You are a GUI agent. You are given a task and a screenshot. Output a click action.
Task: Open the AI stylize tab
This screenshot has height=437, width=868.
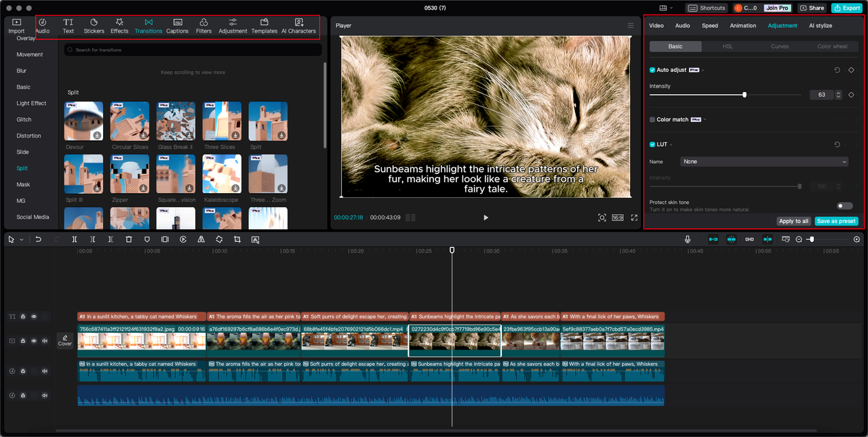click(x=821, y=26)
